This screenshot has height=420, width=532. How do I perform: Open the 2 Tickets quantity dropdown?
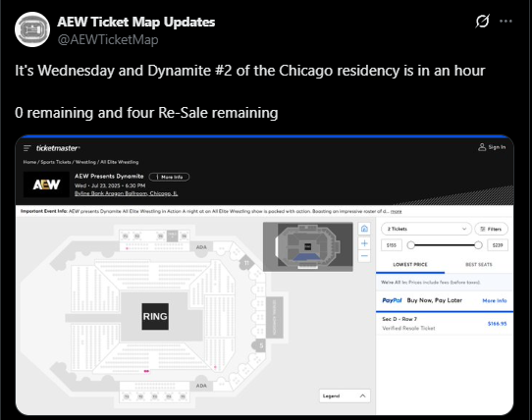coord(426,229)
